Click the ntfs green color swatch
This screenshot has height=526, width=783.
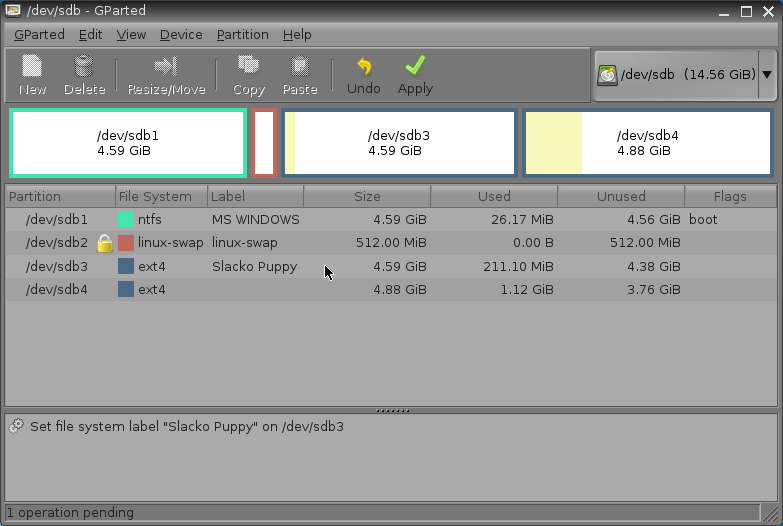point(126,219)
